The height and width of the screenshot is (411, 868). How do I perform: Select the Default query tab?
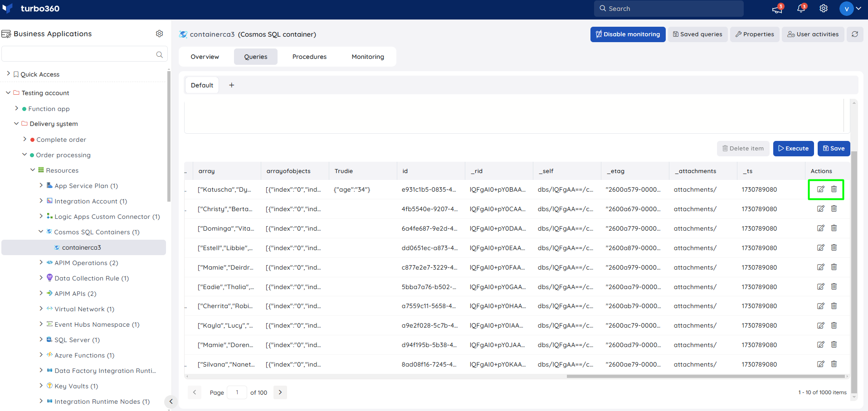202,85
